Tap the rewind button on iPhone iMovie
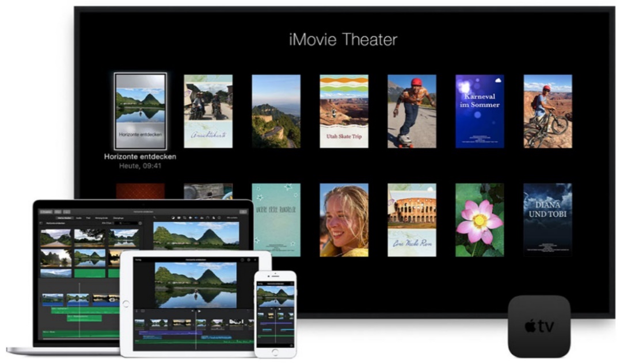The image size is (620, 364). (x=272, y=309)
